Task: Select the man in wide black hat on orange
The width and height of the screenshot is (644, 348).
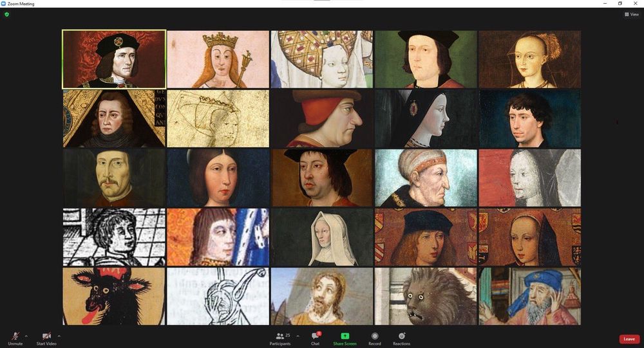Action: tap(322, 178)
